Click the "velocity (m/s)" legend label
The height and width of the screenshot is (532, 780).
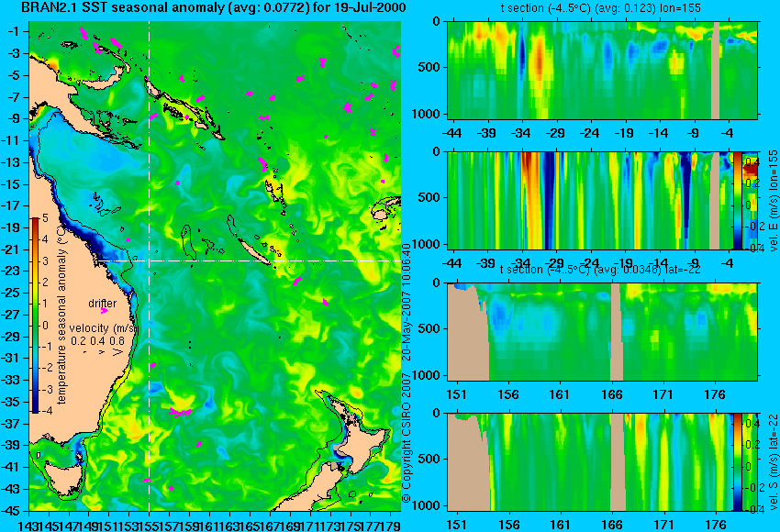(103, 328)
